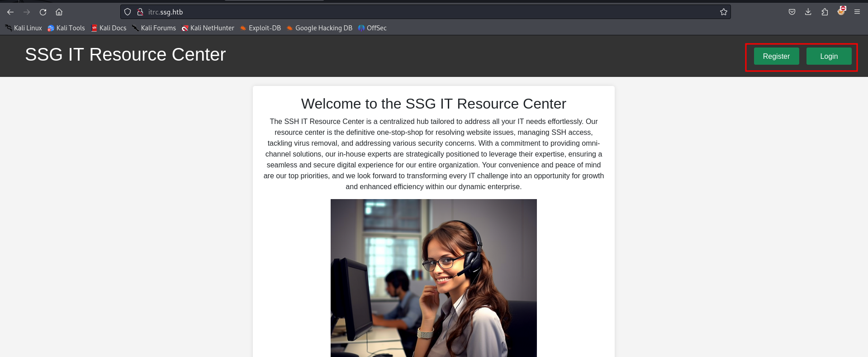This screenshot has height=357, width=868.
Task: Open the Google Hacking DB bookmark
Action: point(319,28)
